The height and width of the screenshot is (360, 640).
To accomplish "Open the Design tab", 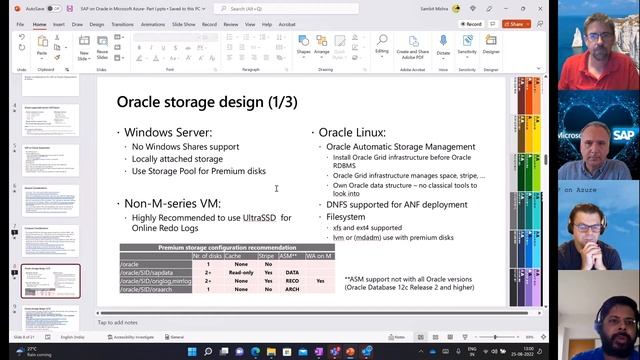I will click(97, 24).
